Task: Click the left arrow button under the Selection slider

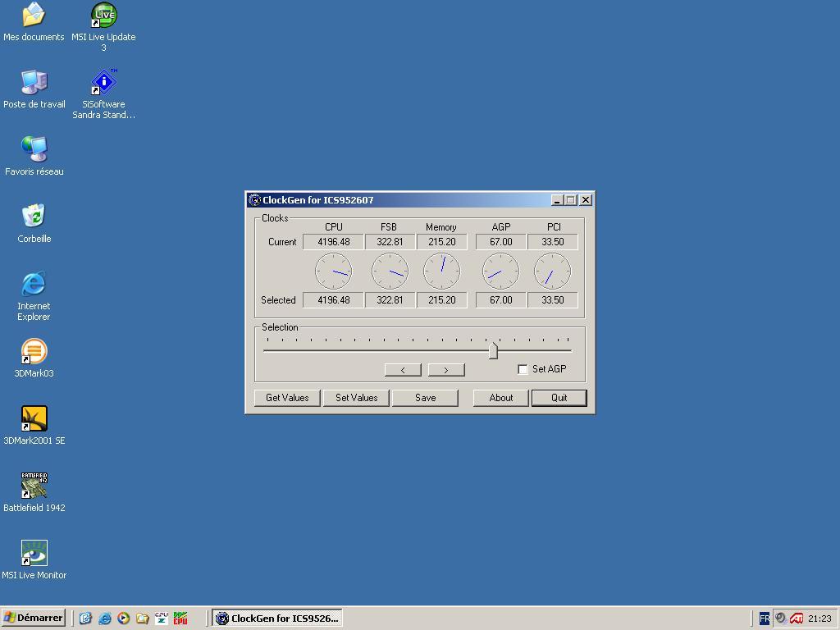Action: pos(403,370)
